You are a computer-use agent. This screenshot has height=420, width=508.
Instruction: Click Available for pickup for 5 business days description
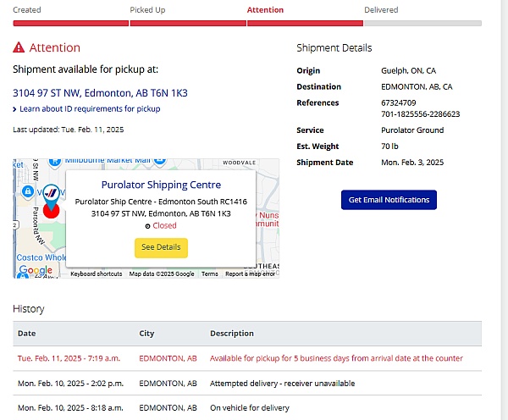click(x=336, y=358)
